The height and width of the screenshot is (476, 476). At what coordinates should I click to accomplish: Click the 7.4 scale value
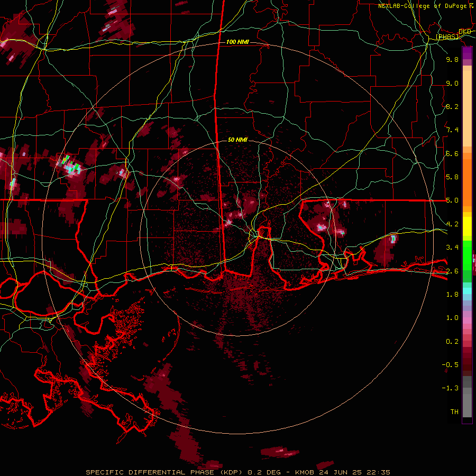click(x=452, y=130)
